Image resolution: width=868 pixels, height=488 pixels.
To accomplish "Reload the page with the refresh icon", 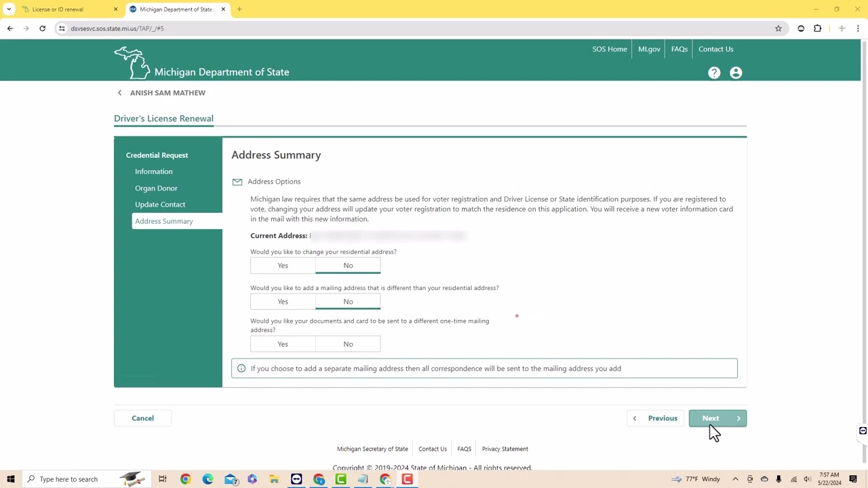I will [x=42, y=28].
